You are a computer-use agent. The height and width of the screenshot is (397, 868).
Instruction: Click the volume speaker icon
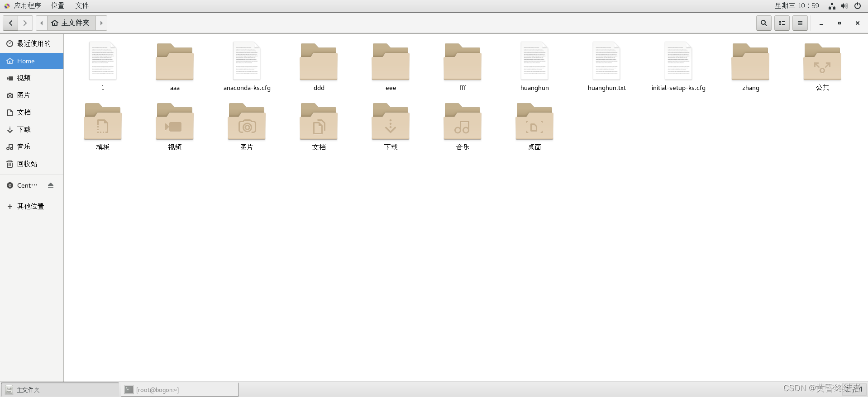(844, 6)
